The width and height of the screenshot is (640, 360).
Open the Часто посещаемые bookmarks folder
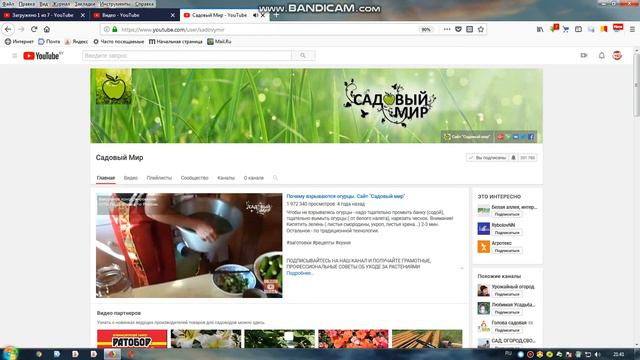click(x=118, y=42)
